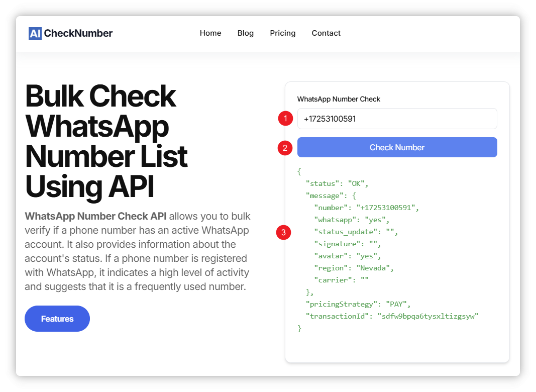Viewport: 536px width, 392px height.
Task: Click the "status_update" JSON line
Action: 356,232
